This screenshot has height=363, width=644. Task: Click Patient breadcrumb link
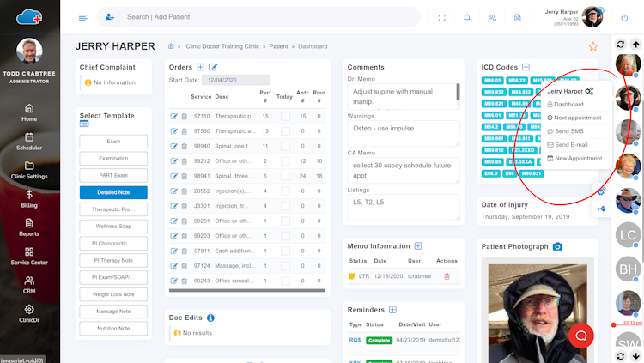pos(278,46)
